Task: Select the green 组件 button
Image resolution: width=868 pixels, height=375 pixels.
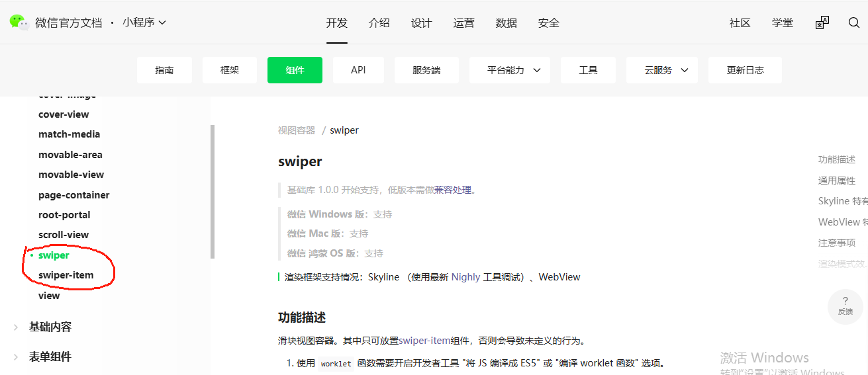Action: point(295,70)
